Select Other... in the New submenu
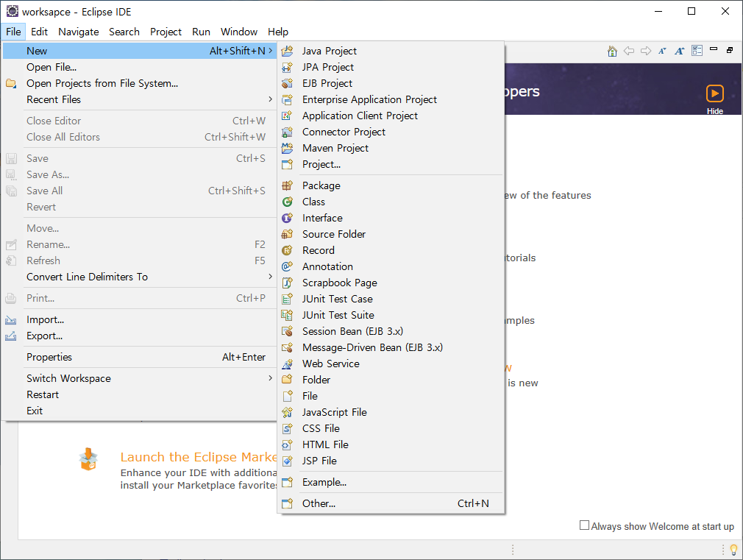This screenshot has height=560, width=743. click(x=391, y=503)
